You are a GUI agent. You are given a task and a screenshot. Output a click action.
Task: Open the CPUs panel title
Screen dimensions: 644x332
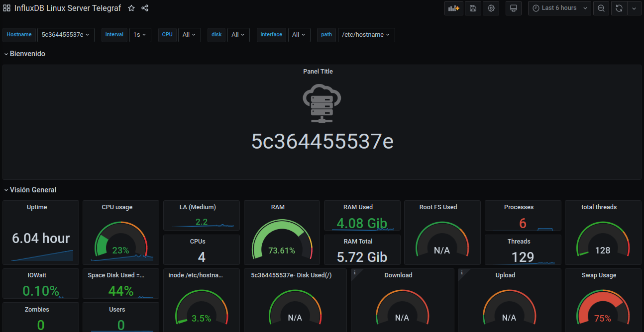click(x=198, y=242)
